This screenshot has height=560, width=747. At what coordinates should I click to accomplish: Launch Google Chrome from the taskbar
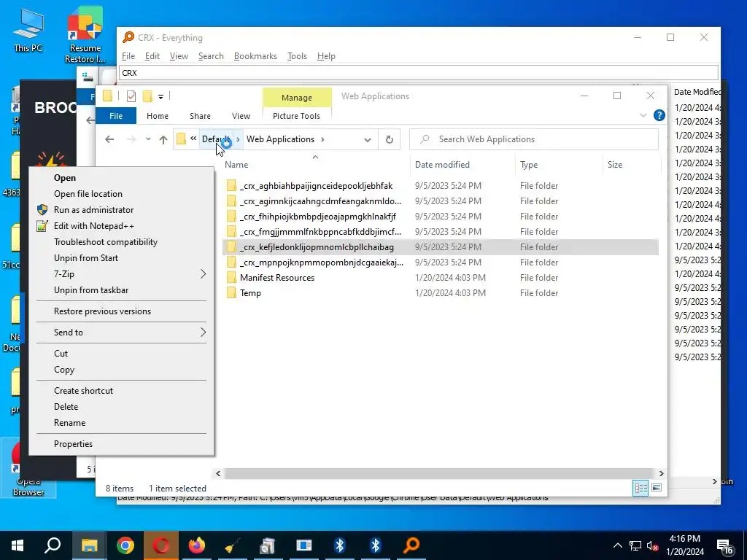[125, 545]
